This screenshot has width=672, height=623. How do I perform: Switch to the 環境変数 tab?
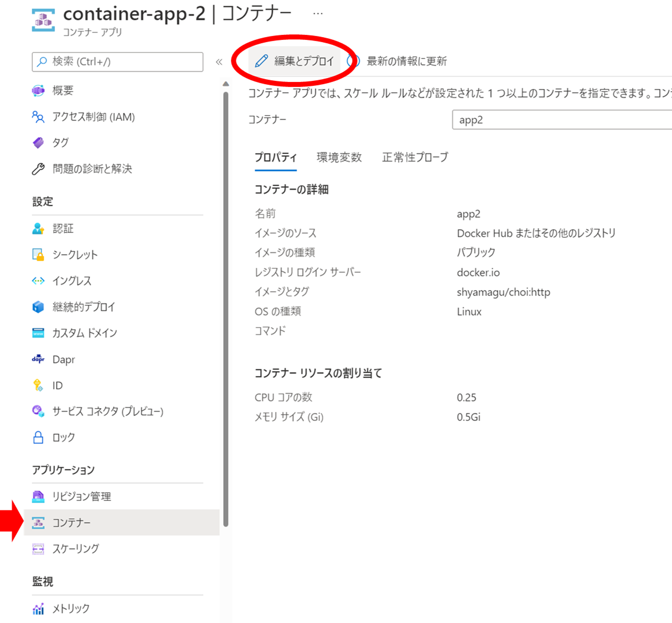339,157
